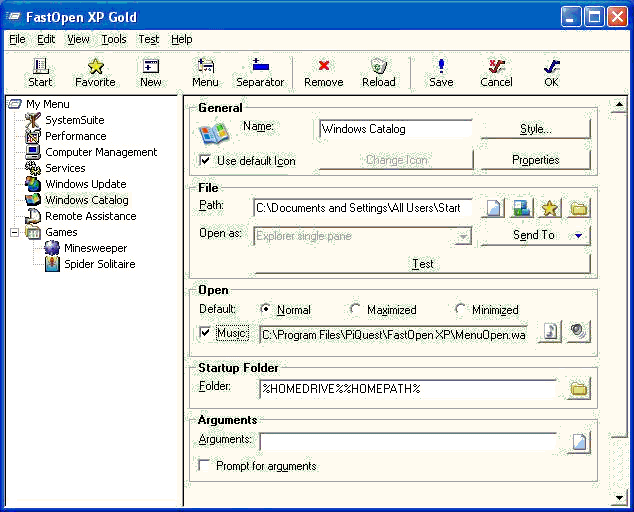Click into the Name text field

point(395,129)
